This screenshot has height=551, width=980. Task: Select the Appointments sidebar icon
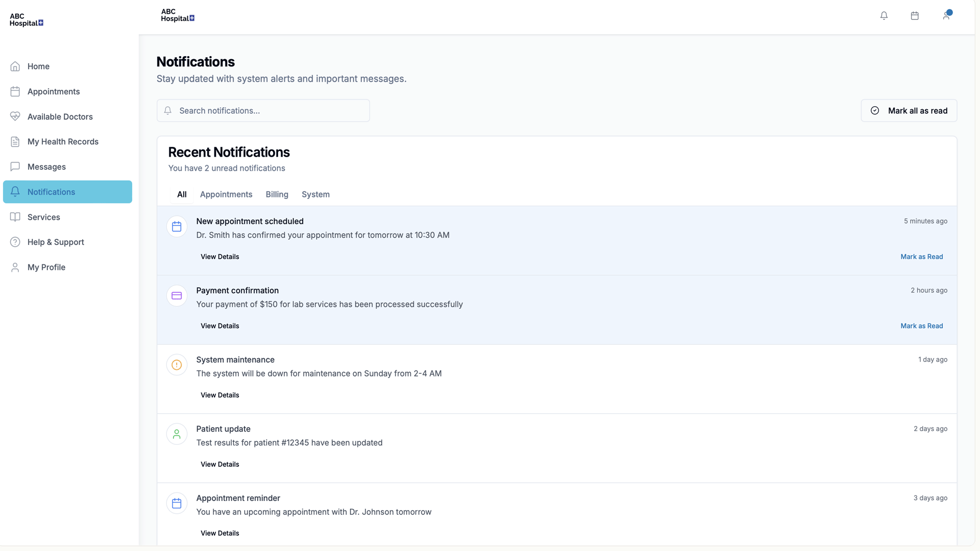[15, 91]
